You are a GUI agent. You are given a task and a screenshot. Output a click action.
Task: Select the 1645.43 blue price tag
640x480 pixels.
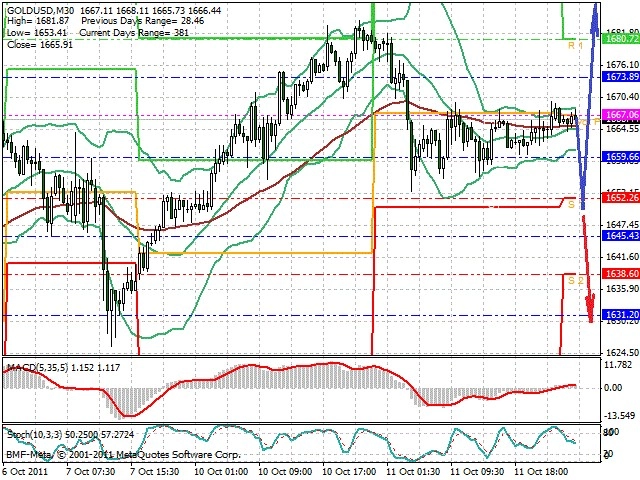621,236
